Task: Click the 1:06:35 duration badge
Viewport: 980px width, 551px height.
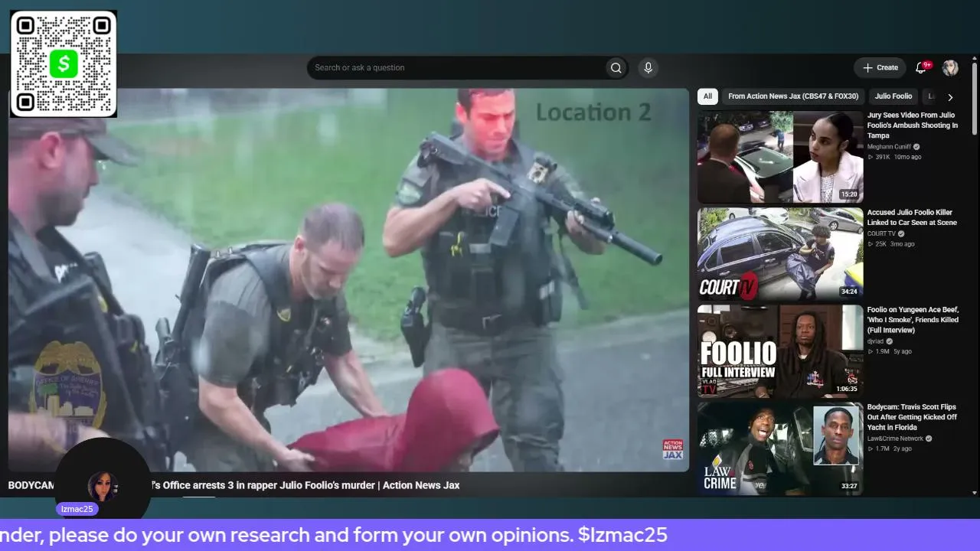Action: [x=847, y=389]
